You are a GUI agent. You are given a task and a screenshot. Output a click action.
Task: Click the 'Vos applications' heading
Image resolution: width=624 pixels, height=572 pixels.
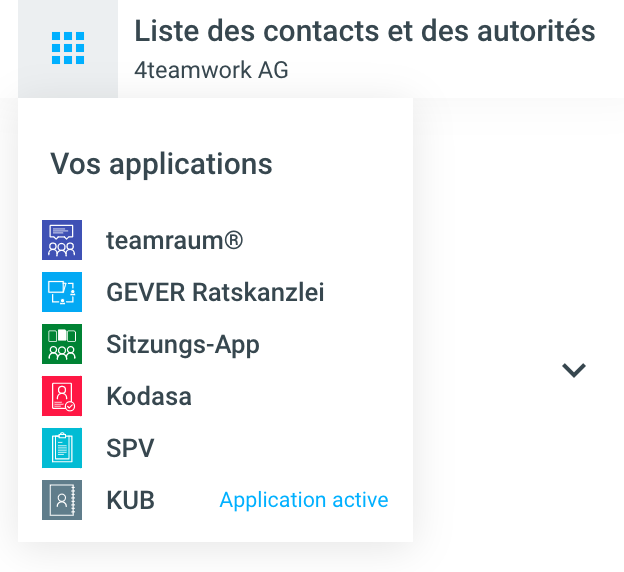(x=161, y=164)
